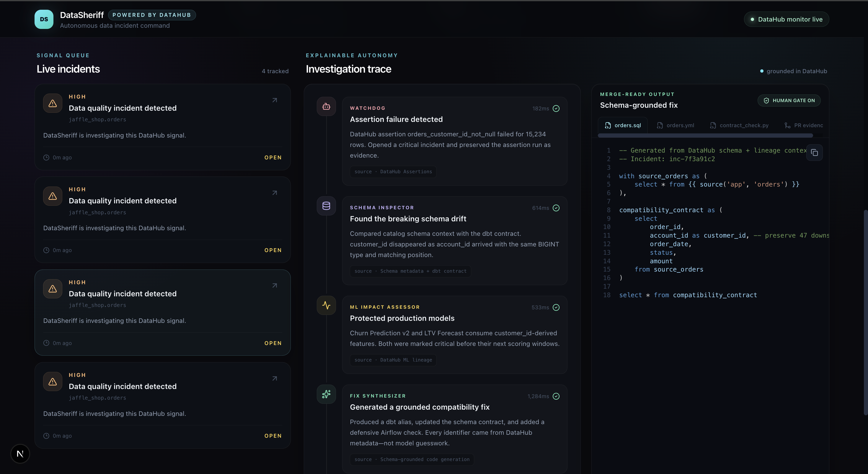868x474 pixels.
Task: Click the ML Impact Assessor pulse icon
Action: (326, 305)
